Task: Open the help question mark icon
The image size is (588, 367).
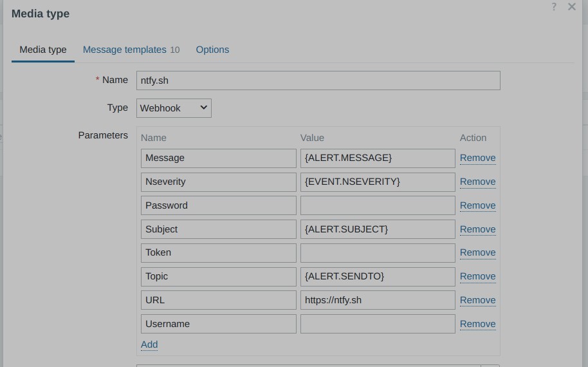Action: (x=554, y=6)
